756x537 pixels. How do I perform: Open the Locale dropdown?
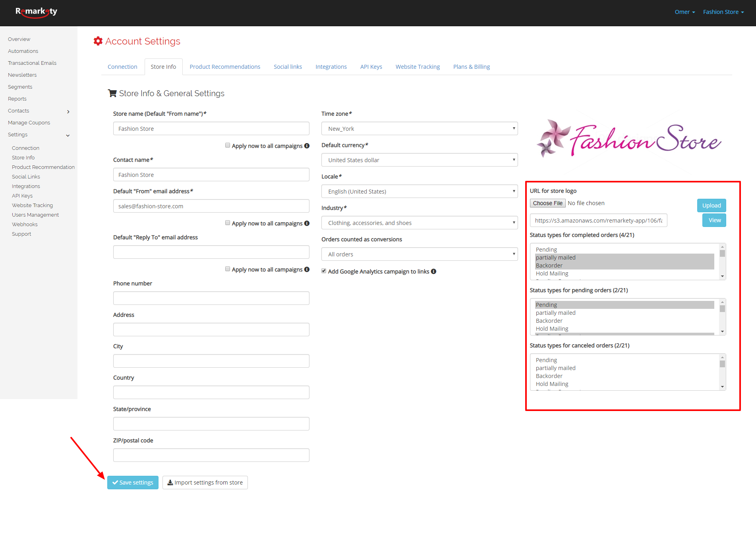click(x=420, y=191)
